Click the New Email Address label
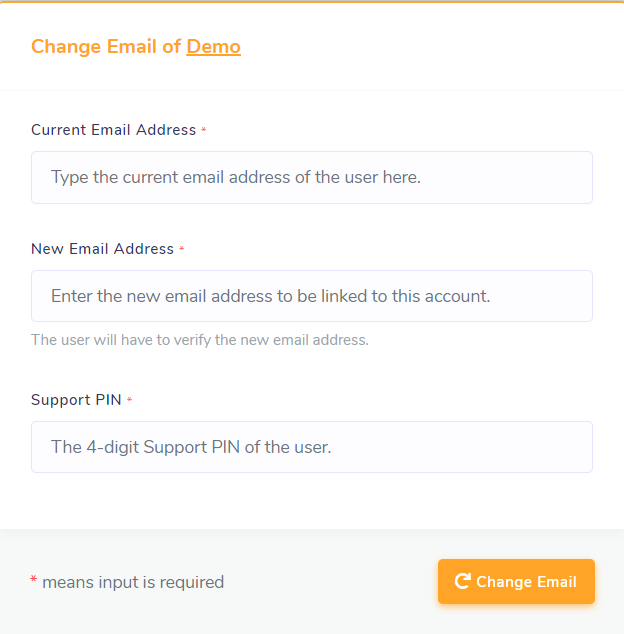Screen dimensions: 624x634 tap(102, 249)
